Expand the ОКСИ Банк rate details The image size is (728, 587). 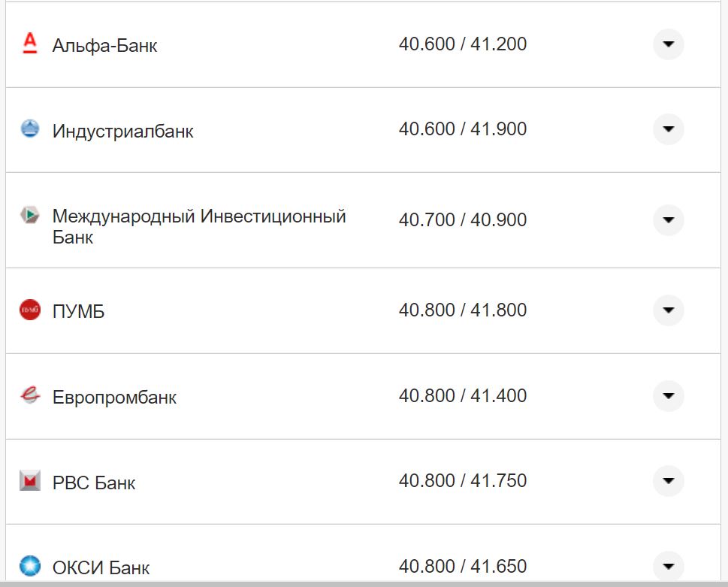click(x=667, y=565)
